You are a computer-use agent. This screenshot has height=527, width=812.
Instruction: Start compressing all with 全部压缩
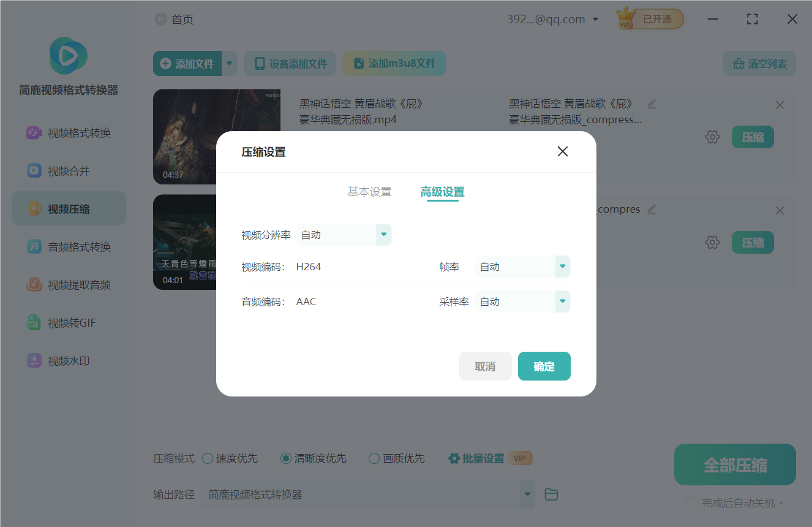tap(734, 464)
